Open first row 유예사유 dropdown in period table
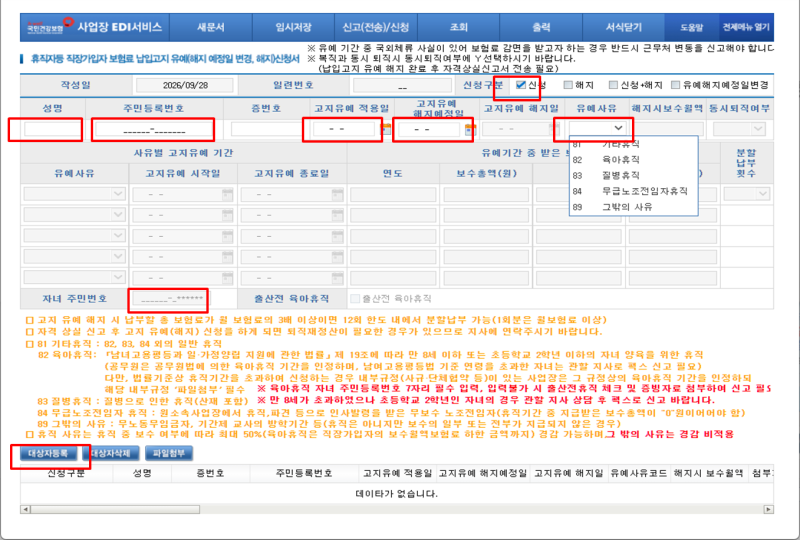This screenshot has width=800, height=540. click(74, 194)
